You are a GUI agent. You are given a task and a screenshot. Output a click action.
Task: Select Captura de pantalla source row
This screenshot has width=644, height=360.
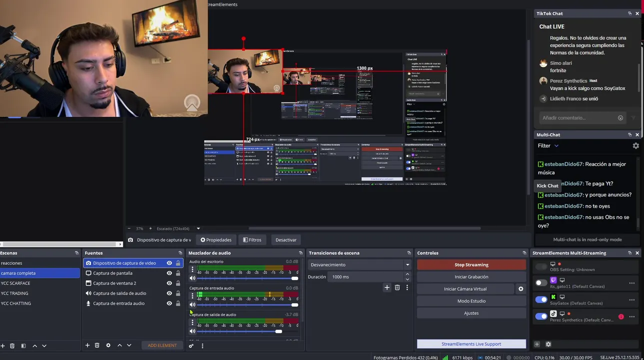click(133, 273)
